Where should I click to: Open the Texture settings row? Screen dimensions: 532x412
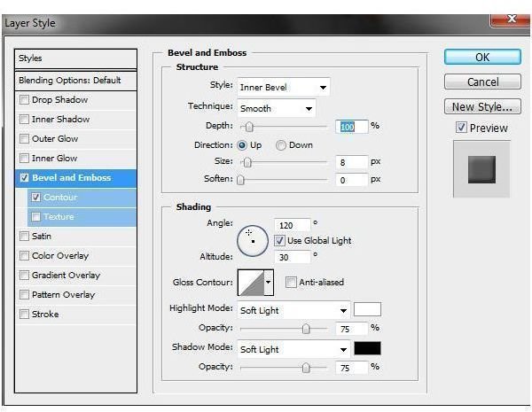point(82,216)
